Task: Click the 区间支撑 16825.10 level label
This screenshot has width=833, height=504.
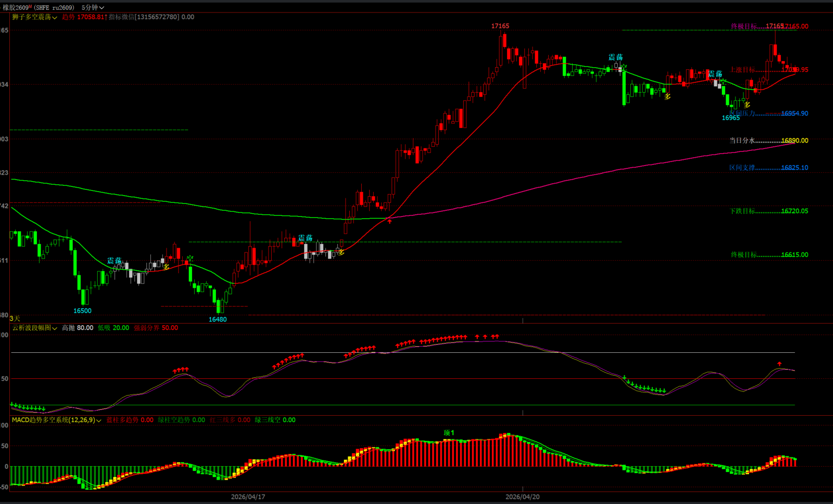Action: coord(768,167)
